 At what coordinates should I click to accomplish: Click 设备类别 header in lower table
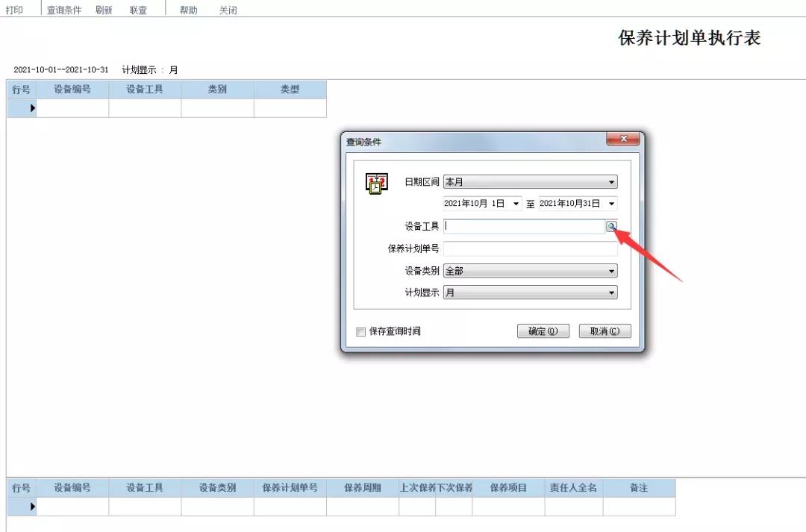217,488
